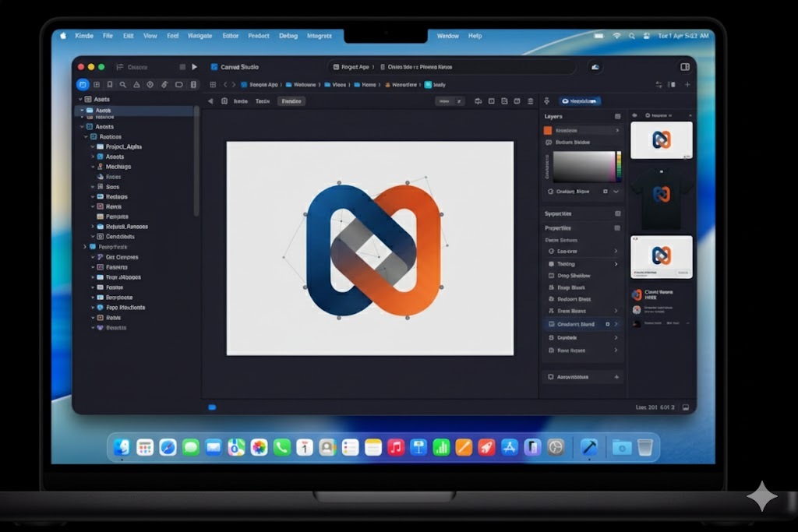Open the Window menu in menu bar
Screen dimensions: 798x532
448,36
